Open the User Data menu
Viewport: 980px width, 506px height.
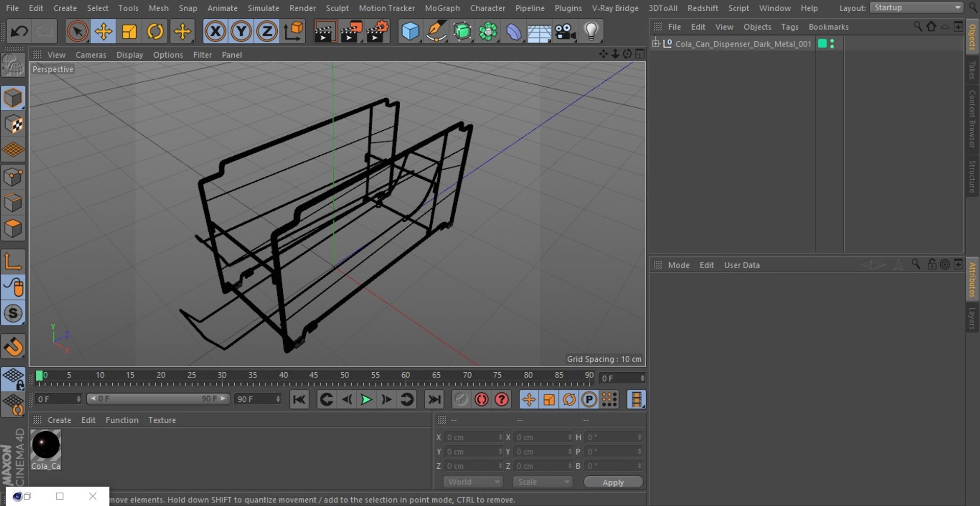click(742, 265)
